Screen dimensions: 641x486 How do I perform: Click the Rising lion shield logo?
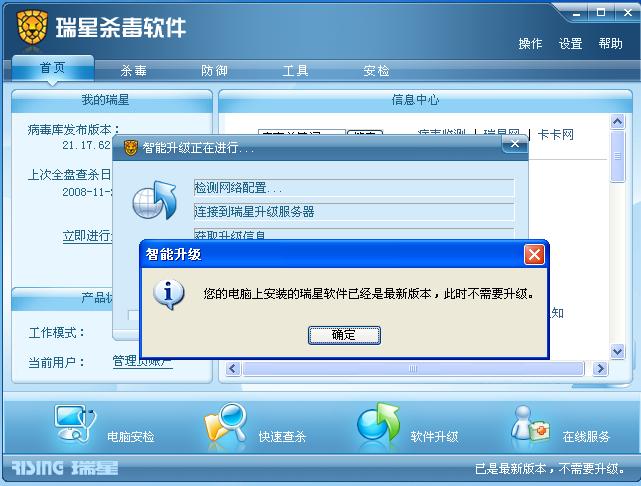pyautogui.click(x=32, y=27)
